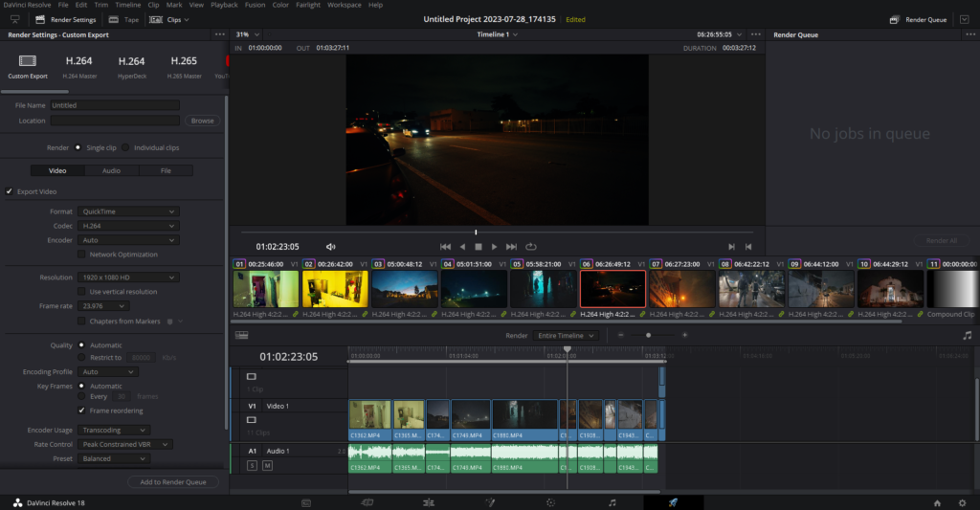This screenshot has height=510, width=980.
Task: Toggle Frame reordering checkbox
Action: tap(81, 410)
